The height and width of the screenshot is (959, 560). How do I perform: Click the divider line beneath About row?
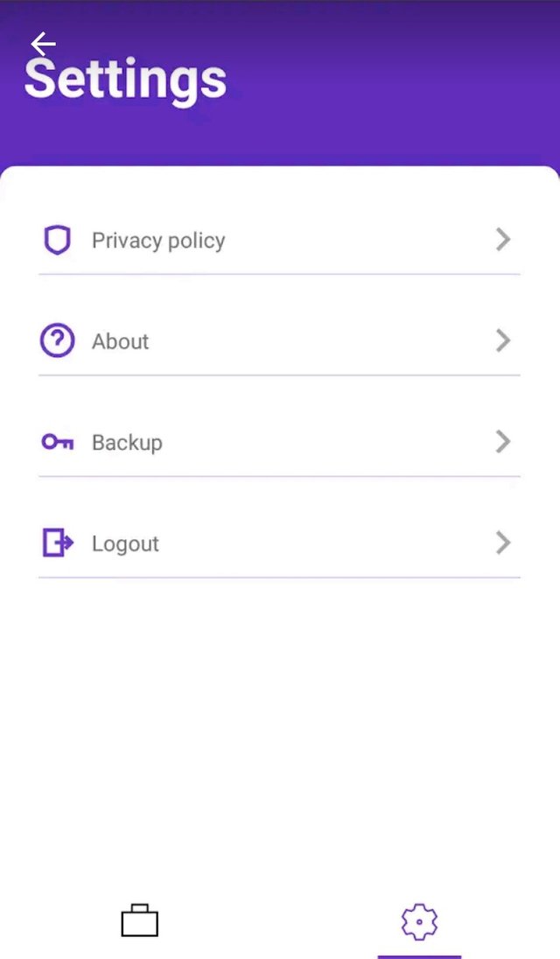(279, 374)
